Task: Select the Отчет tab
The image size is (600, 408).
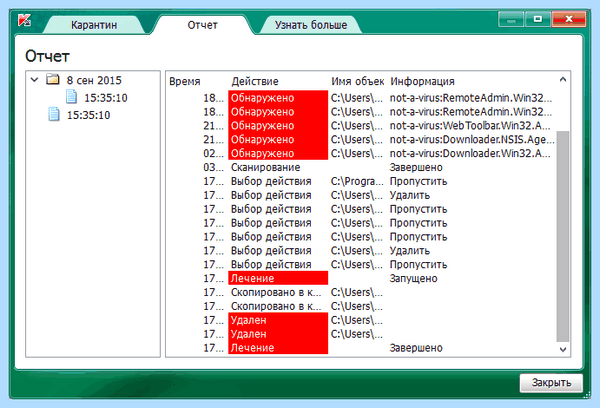Action: (202, 25)
